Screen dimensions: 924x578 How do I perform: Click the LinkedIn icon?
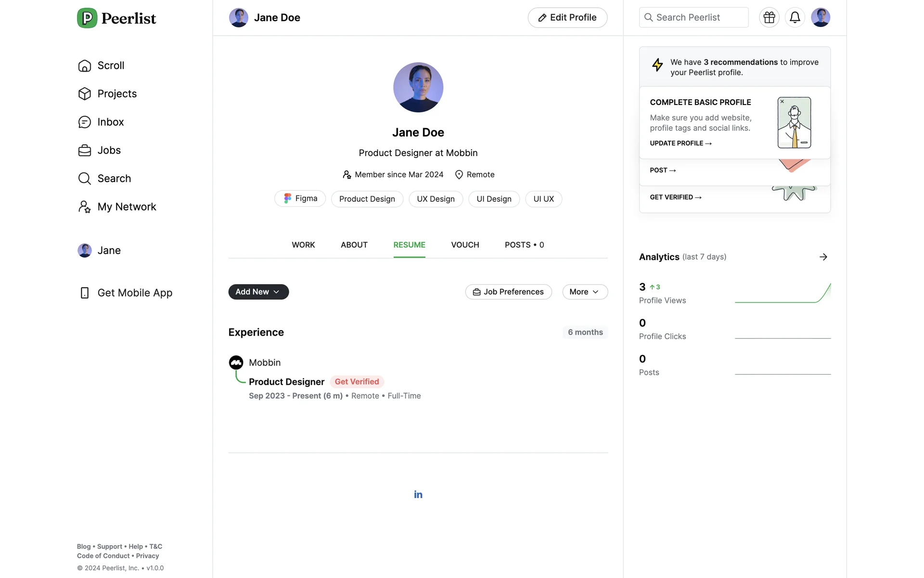pos(418,495)
